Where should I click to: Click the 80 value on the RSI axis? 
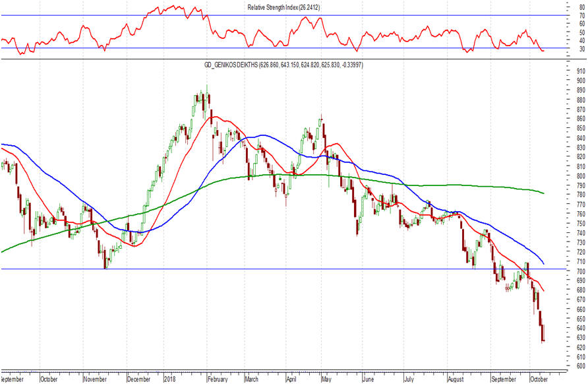click(x=582, y=7)
